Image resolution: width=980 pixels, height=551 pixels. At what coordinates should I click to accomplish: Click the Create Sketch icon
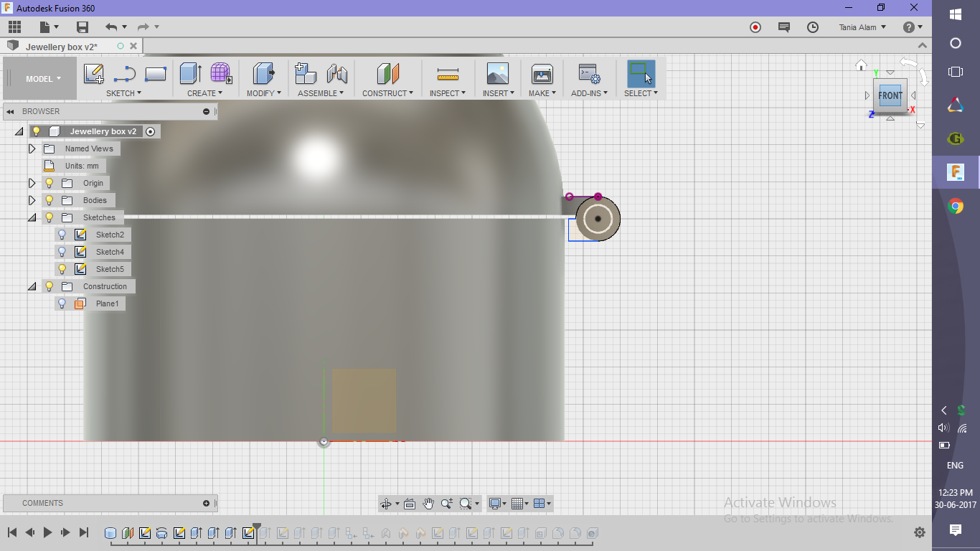pos(94,74)
